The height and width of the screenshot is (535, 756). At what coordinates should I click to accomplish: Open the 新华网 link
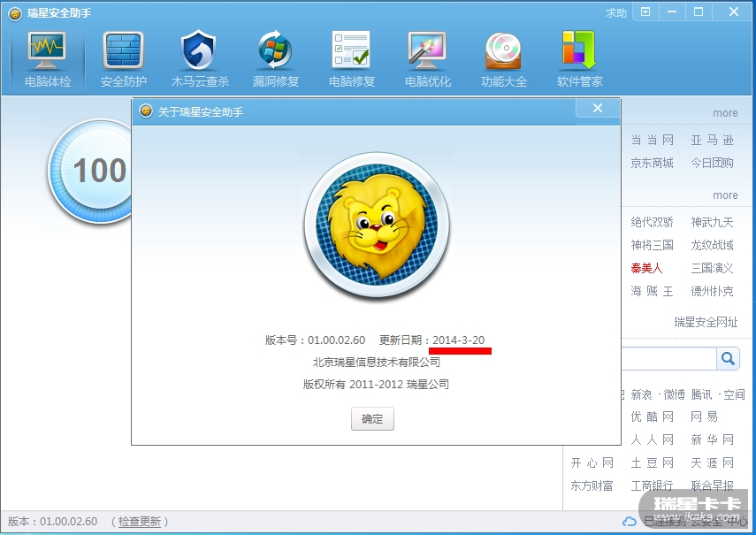pos(712,439)
